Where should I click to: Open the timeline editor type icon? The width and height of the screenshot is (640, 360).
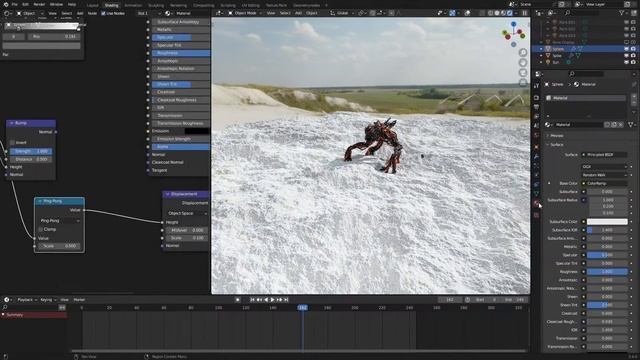pyautogui.click(x=7, y=300)
